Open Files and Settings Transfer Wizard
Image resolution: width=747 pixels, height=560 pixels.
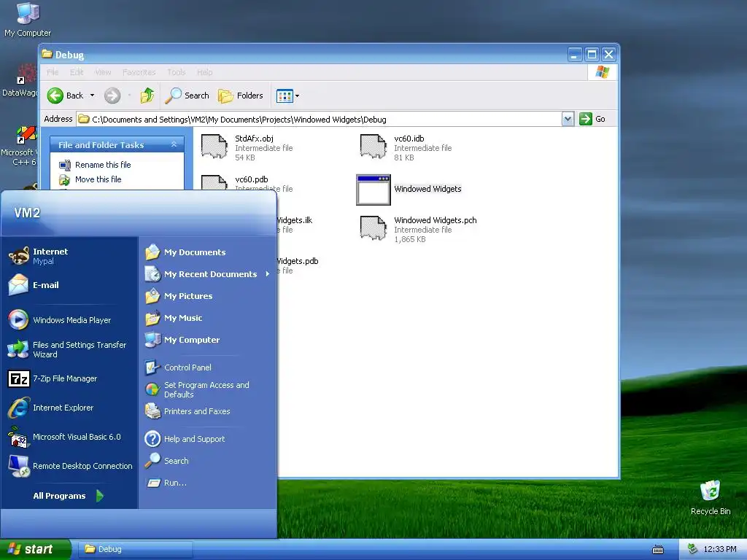click(69, 349)
